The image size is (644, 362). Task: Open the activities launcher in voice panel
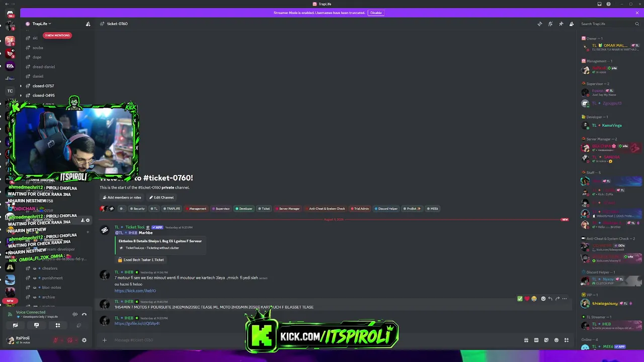click(57, 325)
